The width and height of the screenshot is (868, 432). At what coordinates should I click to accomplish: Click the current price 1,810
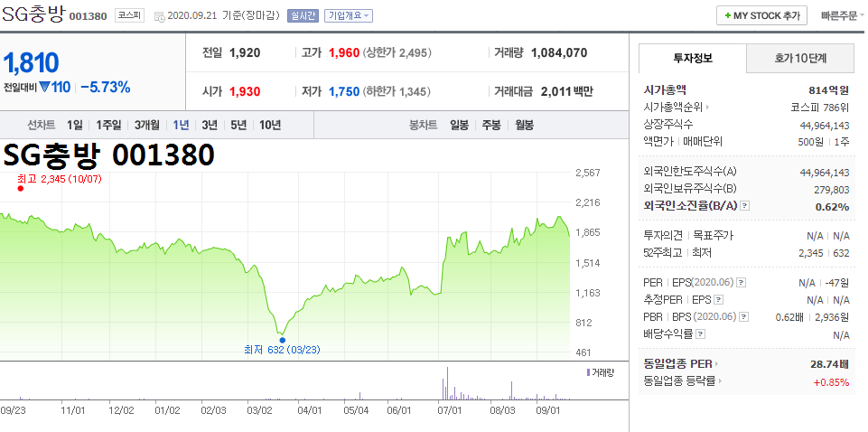[x=31, y=63]
